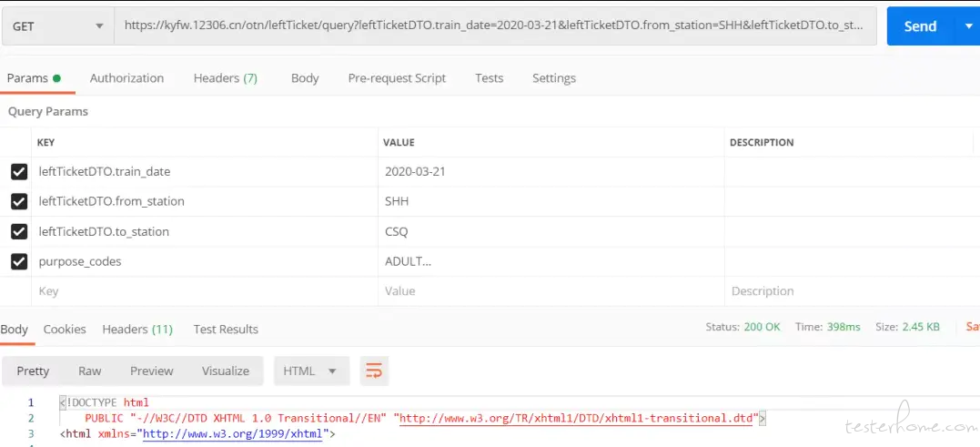Click the Send button
The image size is (980, 447).
921,26
